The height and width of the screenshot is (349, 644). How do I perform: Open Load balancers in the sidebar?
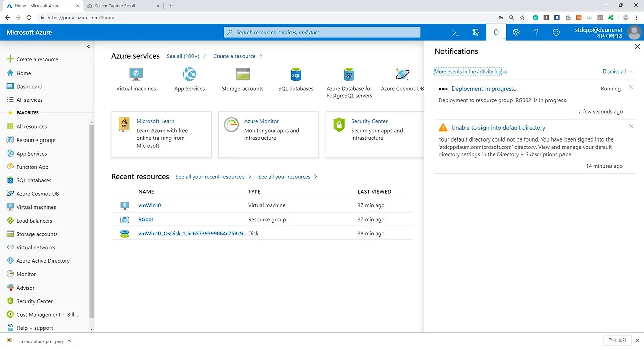tap(34, 221)
